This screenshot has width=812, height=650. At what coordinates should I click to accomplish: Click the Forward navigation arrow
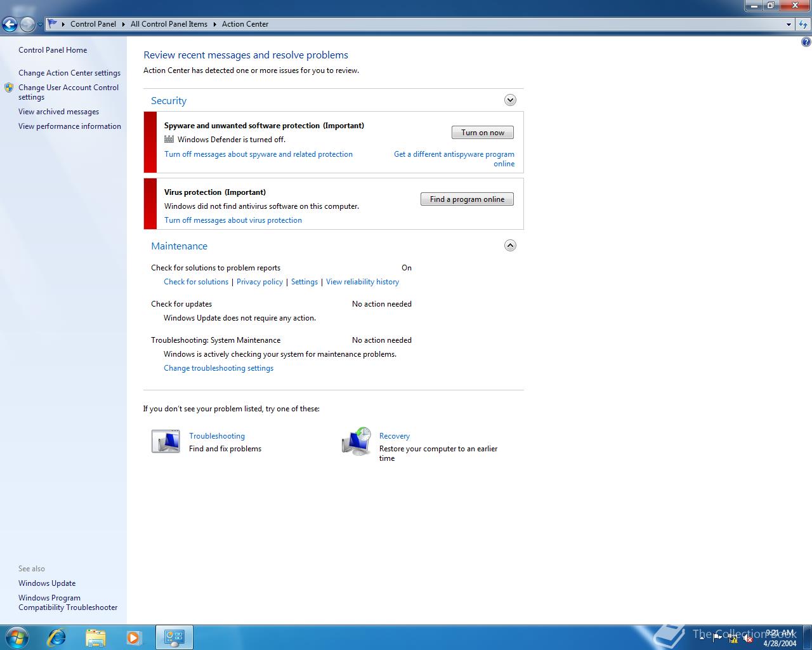27,24
